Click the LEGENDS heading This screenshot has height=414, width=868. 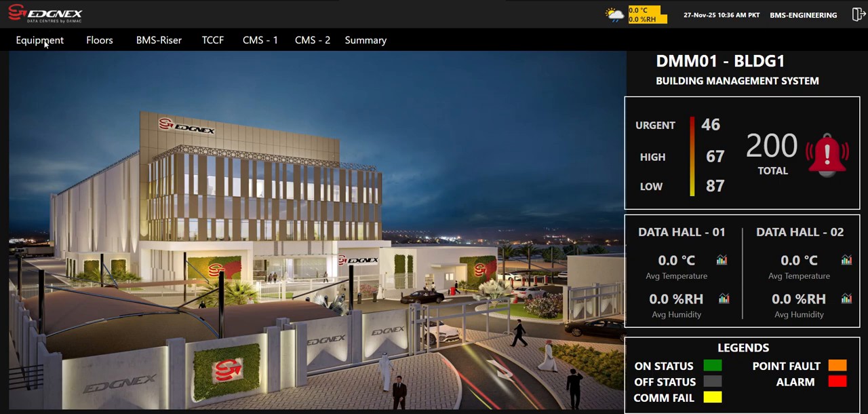pos(743,347)
